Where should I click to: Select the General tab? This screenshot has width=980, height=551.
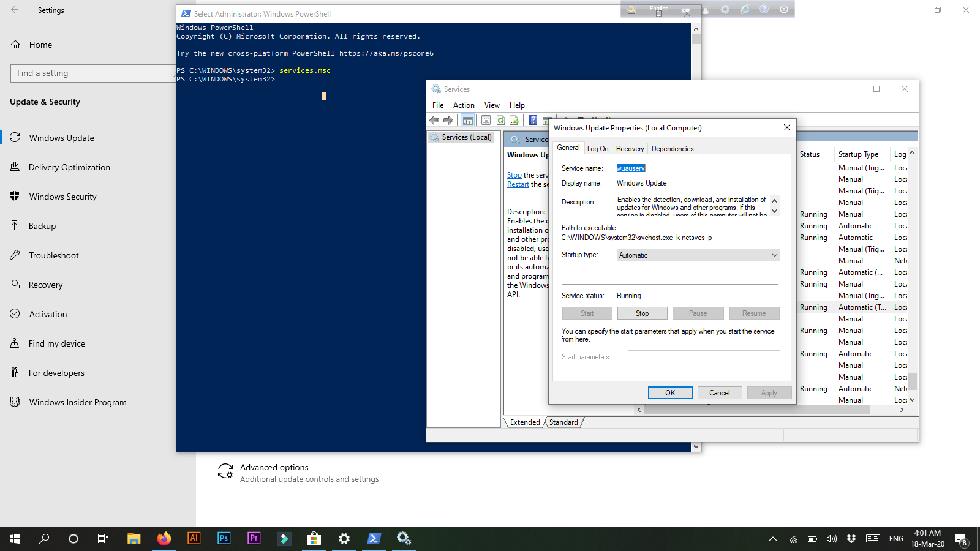click(x=568, y=148)
